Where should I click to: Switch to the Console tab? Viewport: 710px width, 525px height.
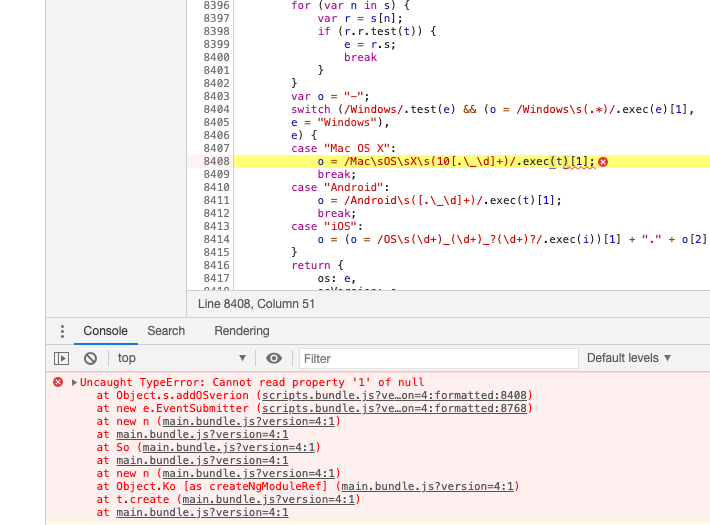[106, 331]
